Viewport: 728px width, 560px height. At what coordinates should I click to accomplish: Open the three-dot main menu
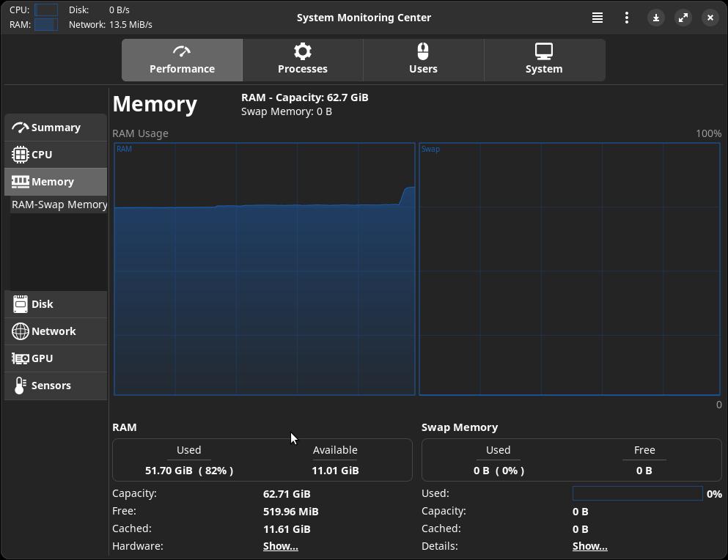tap(627, 18)
